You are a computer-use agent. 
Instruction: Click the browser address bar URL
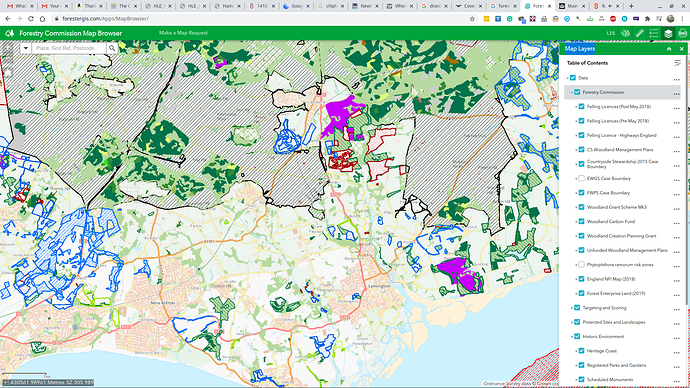(x=106, y=19)
